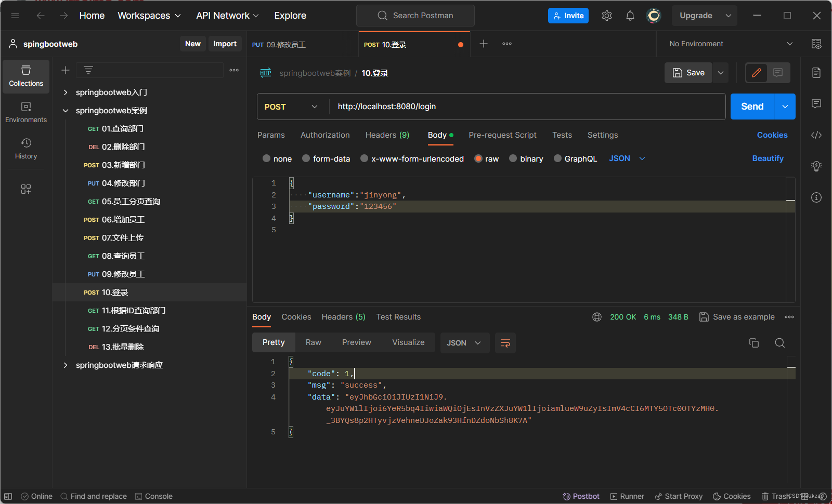Open the user avatar menu
This screenshot has height=504, width=832.
654,16
